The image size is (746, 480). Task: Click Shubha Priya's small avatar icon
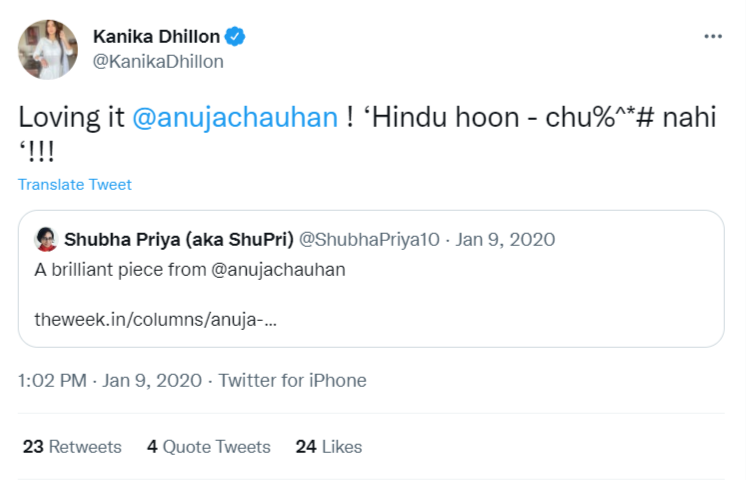(46, 240)
